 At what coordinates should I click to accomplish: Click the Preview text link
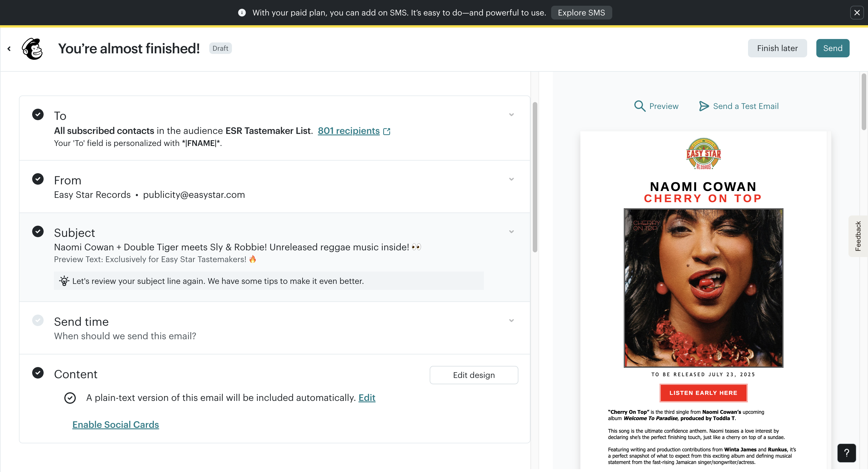(x=664, y=106)
